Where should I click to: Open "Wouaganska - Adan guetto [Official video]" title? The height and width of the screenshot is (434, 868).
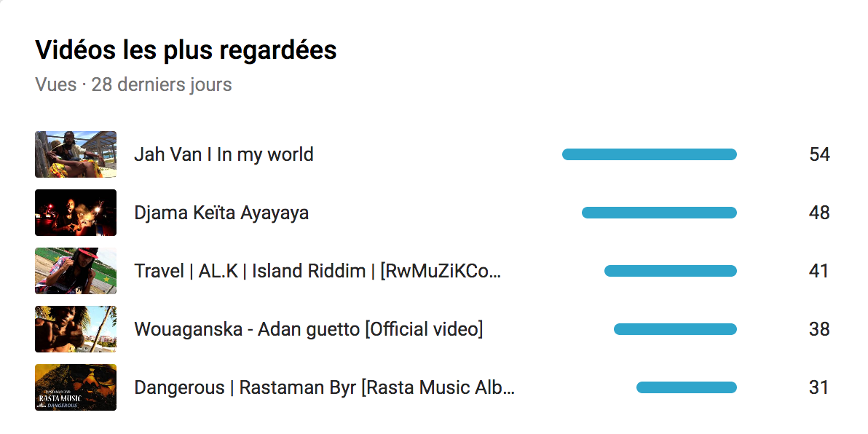click(308, 329)
